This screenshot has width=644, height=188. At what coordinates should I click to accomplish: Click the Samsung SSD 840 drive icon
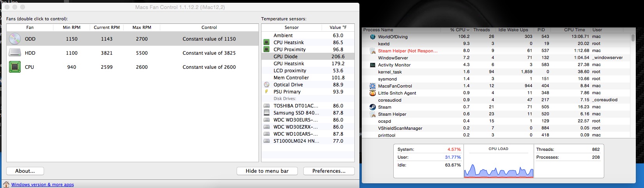(x=267, y=113)
